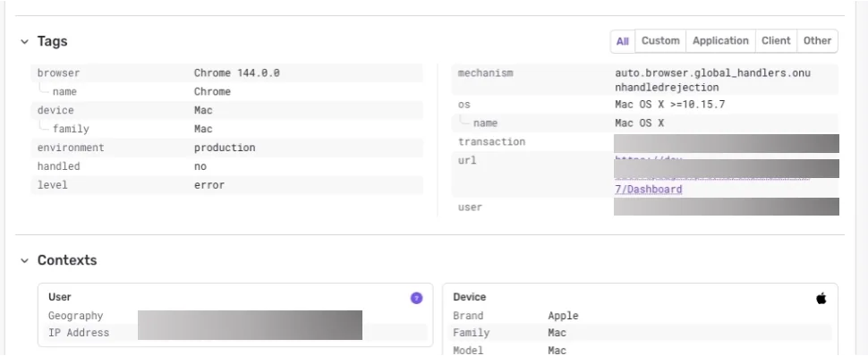Filter tags by Client
This screenshot has height=356, width=868.
coord(776,41)
